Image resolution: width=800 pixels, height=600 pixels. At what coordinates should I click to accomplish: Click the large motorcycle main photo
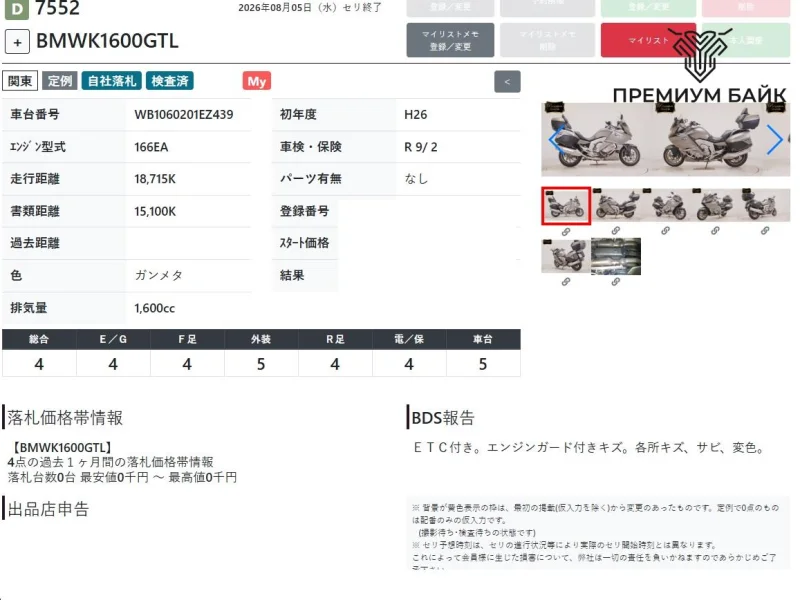665,139
